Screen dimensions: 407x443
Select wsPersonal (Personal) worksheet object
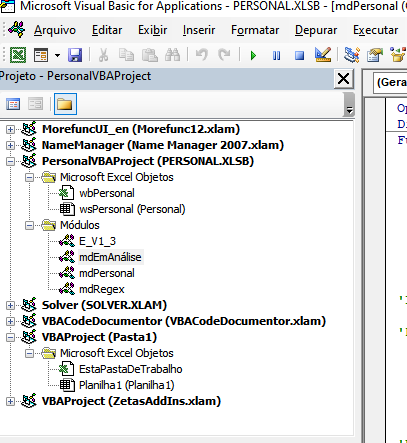tap(132, 209)
